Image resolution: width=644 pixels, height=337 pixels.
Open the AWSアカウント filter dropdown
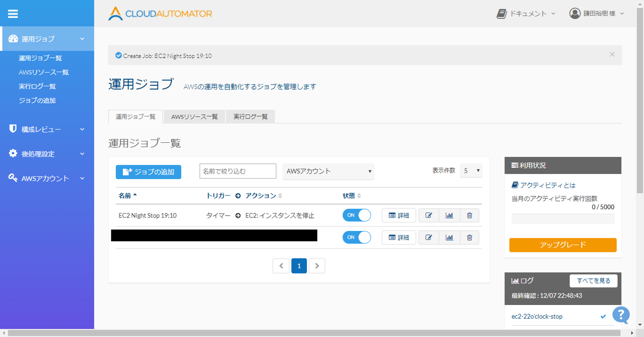click(328, 171)
